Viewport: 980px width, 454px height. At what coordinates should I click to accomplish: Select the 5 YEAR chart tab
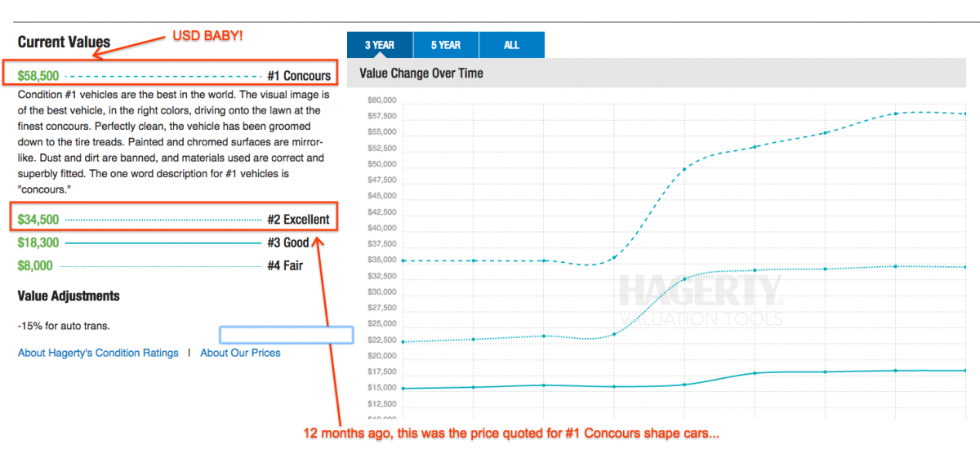(446, 45)
